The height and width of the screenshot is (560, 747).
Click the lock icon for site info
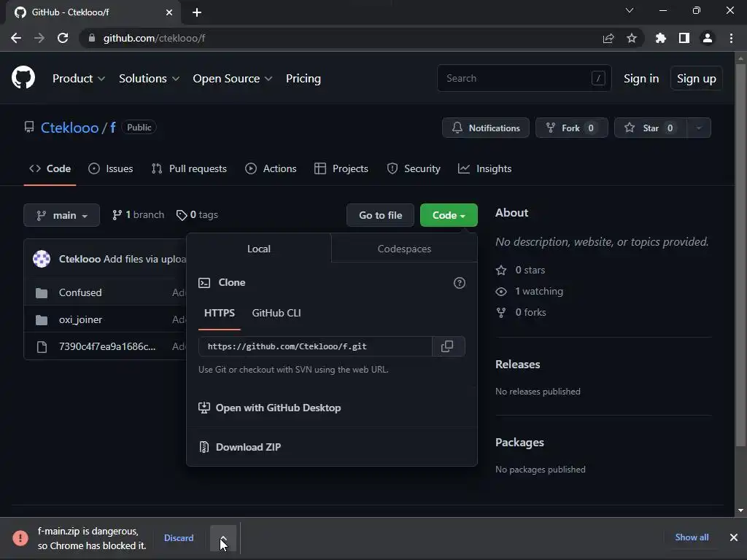point(92,38)
